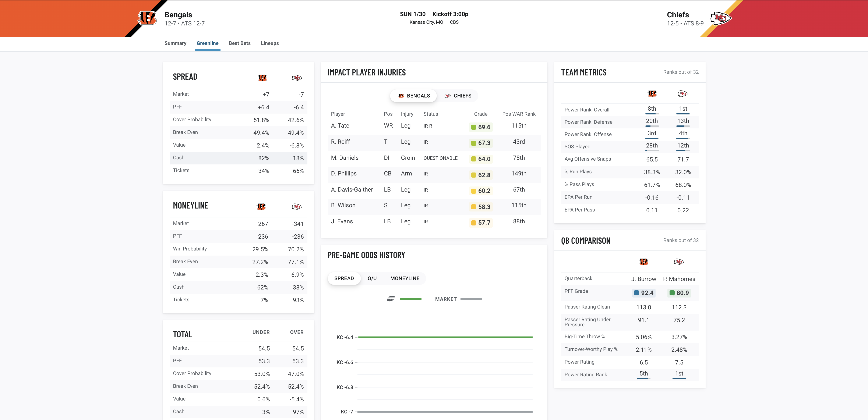Screen dimensions: 868x420
Task: Select the MONEYLINE tab in pre-game odds
Action: pos(405,278)
